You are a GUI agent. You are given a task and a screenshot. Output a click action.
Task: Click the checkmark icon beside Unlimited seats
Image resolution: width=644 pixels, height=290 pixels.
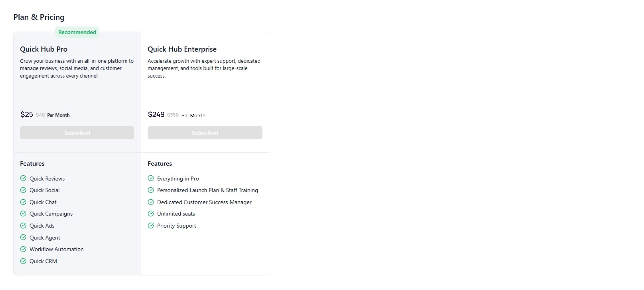[151, 214]
